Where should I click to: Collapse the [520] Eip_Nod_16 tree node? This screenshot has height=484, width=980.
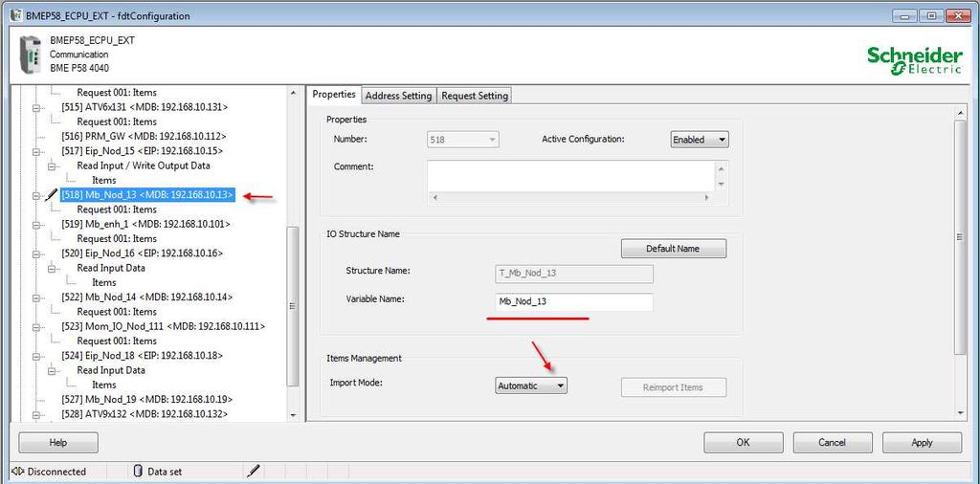[x=35, y=253]
